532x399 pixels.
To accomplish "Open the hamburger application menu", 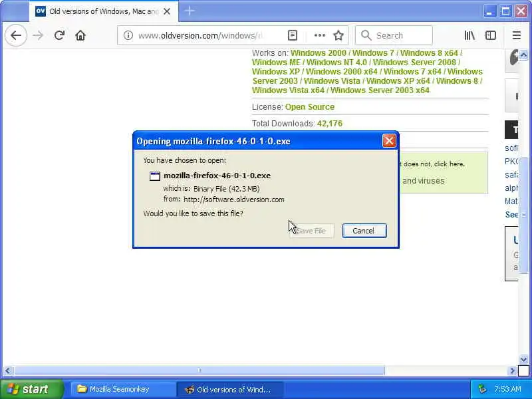I will 517,35.
